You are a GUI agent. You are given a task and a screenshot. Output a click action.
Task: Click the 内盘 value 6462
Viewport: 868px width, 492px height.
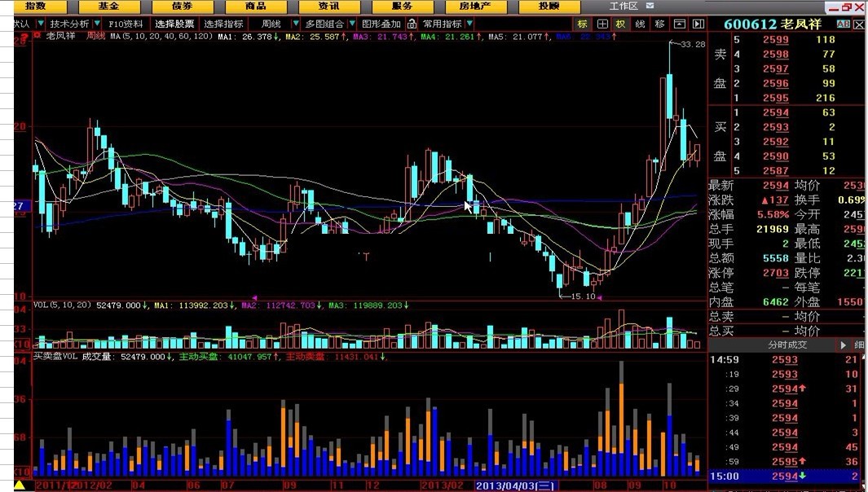point(776,301)
